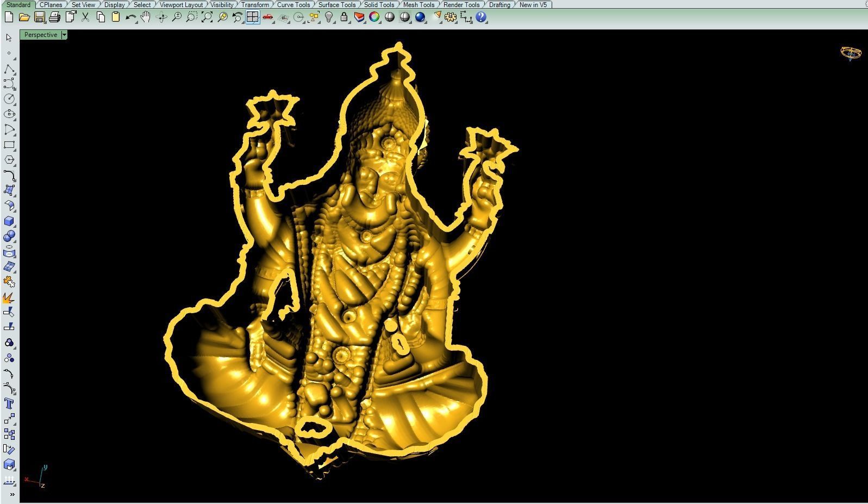
Task: Click the Boolean Union spheres icon
Action: coord(9,236)
